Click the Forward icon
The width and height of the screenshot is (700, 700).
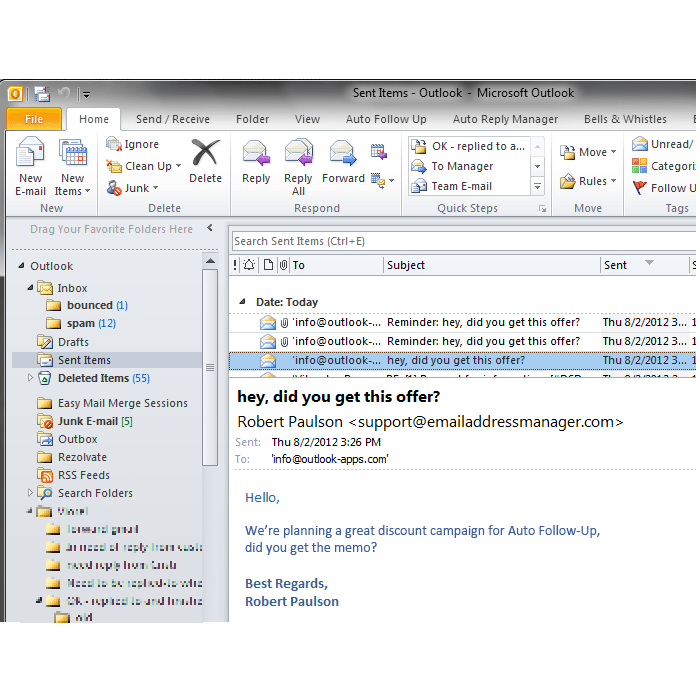343,153
